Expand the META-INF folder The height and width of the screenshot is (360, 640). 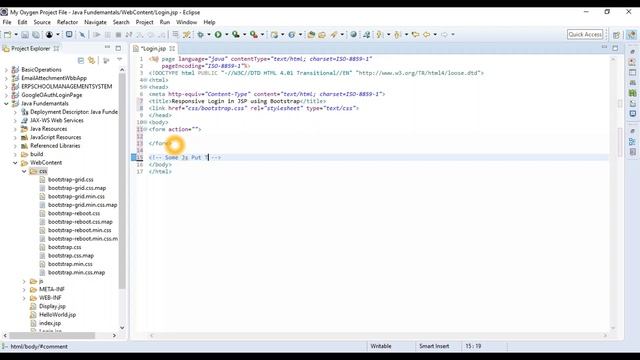click(x=24, y=289)
